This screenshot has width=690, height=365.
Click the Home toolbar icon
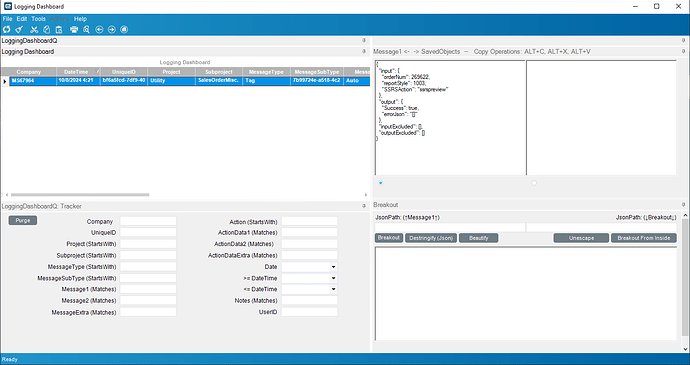click(124, 29)
